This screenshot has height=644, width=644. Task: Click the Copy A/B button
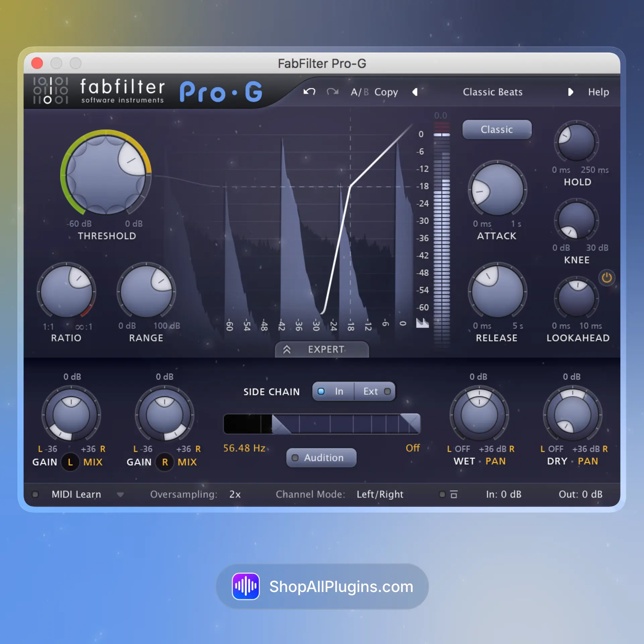click(386, 92)
